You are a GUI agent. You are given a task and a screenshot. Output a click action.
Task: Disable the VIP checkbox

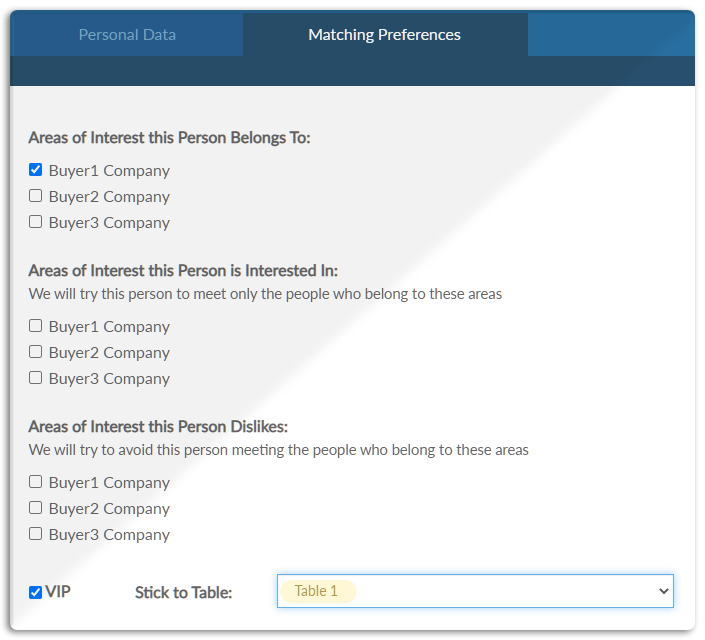tap(36, 592)
